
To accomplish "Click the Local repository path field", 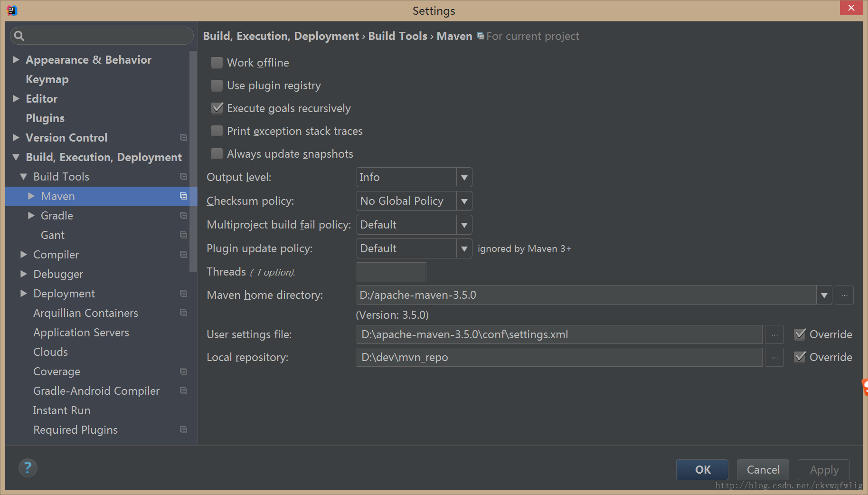I will tap(559, 357).
